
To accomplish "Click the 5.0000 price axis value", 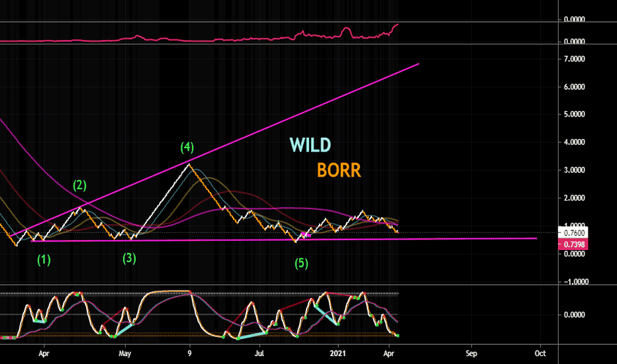I will [x=574, y=114].
